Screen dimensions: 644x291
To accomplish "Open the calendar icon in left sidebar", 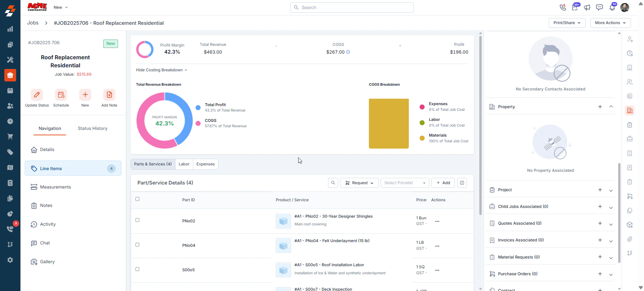I will tap(10, 91).
